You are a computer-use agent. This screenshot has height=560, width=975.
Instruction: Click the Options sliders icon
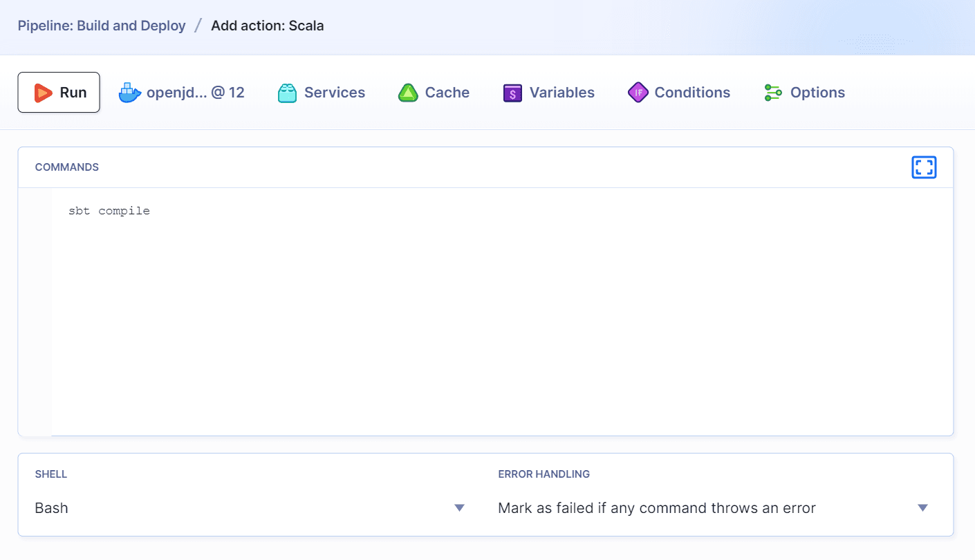pyautogui.click(x=772, y=92)
